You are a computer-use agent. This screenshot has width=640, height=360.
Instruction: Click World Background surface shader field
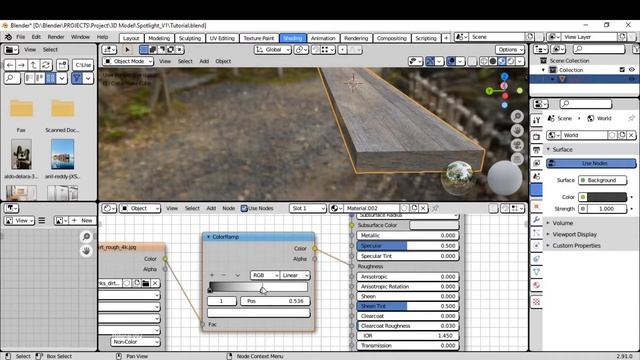[x=602, y=180]
